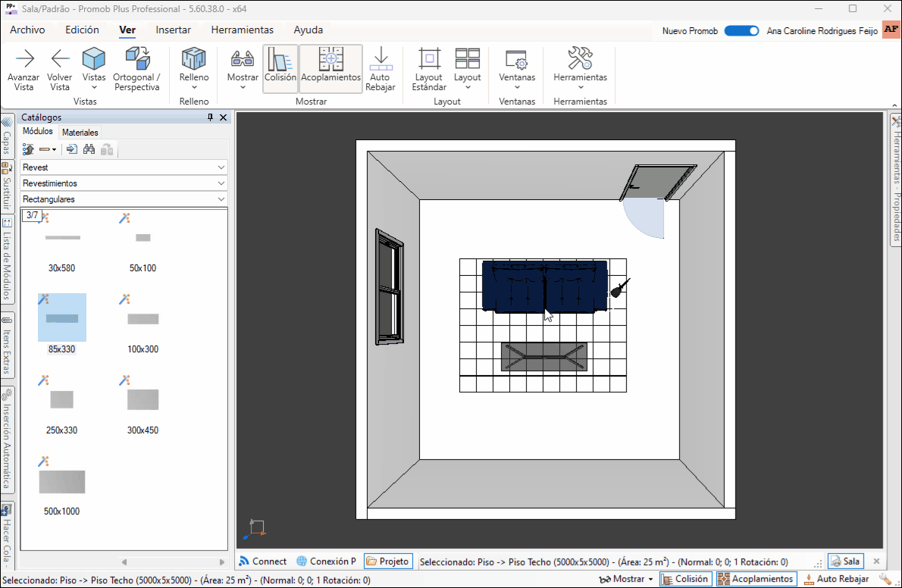Open the Archivo menu

[x=27, y=30]
